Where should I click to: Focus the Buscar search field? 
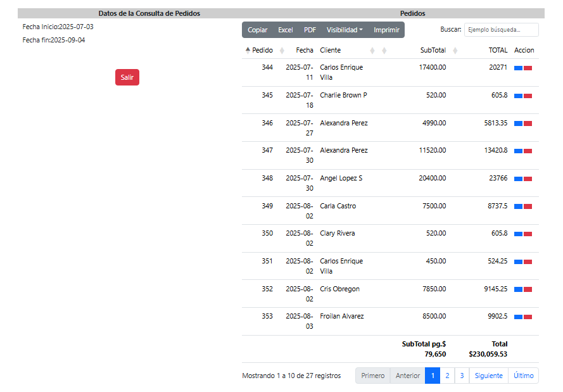501,30
